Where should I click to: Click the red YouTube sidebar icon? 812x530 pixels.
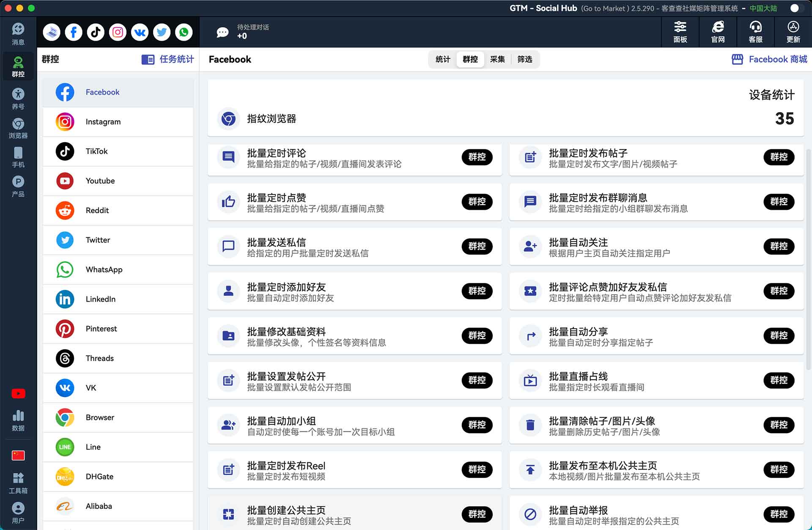pos(18,393)
